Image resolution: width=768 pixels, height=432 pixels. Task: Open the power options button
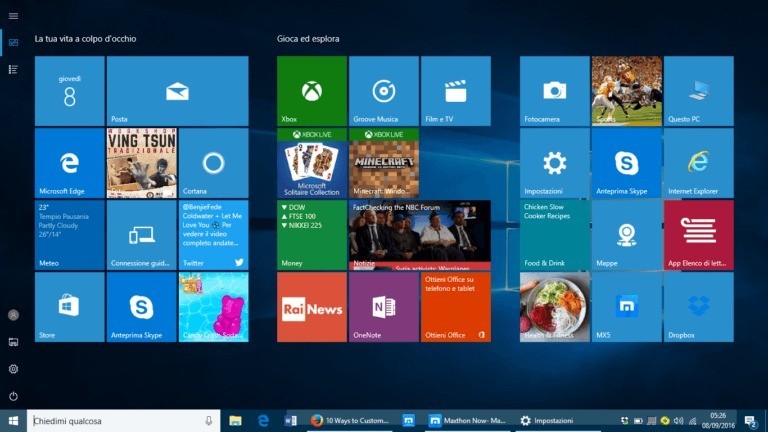point(13,396)
